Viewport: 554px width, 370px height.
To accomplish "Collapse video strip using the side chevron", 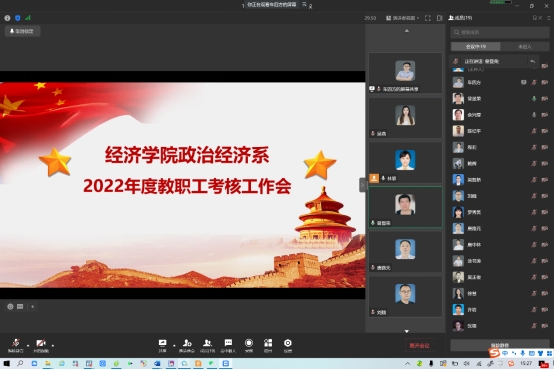I will click(x=363, y=185).
